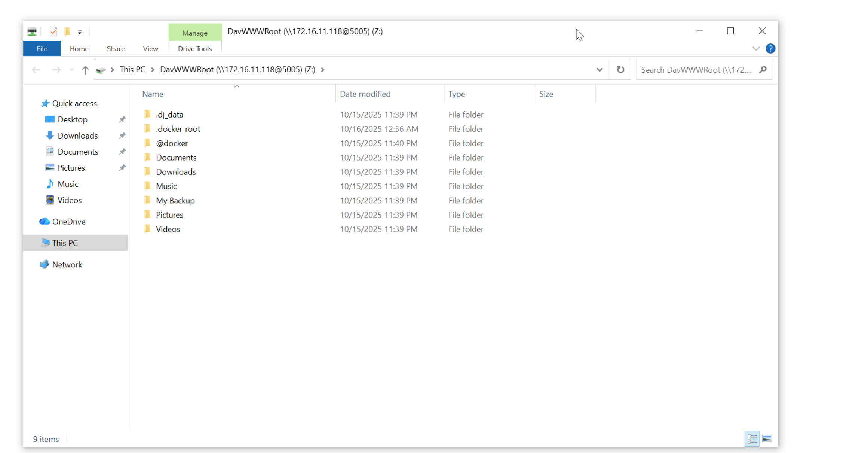Image resolution: width=868 pixels, height=453 pixels.
Task: Open the address bar history dropdown
Action: (x=599, y=70)
